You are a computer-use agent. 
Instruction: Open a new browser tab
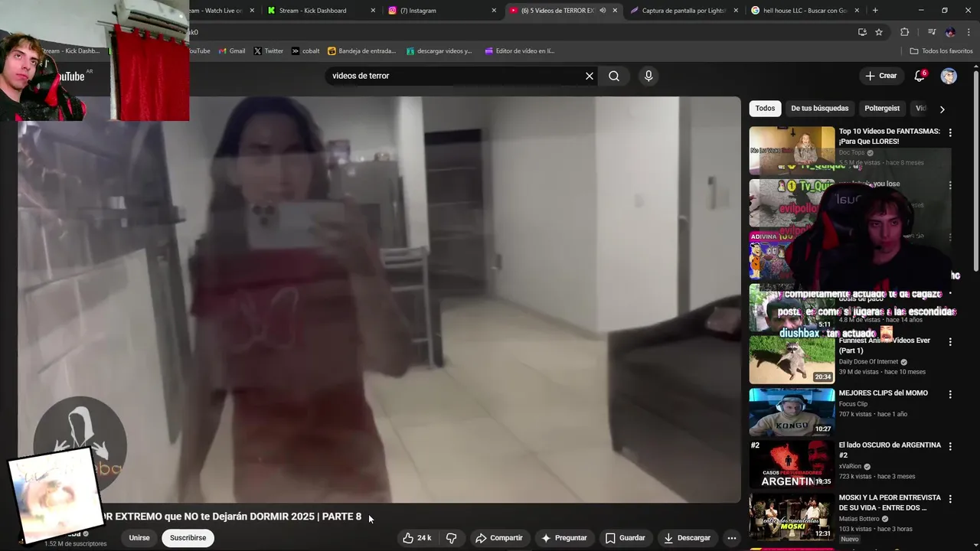coord(875,11)
